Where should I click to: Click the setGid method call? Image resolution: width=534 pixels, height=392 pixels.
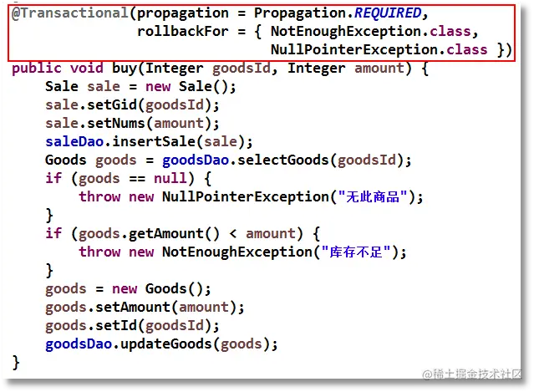[112, 105]
